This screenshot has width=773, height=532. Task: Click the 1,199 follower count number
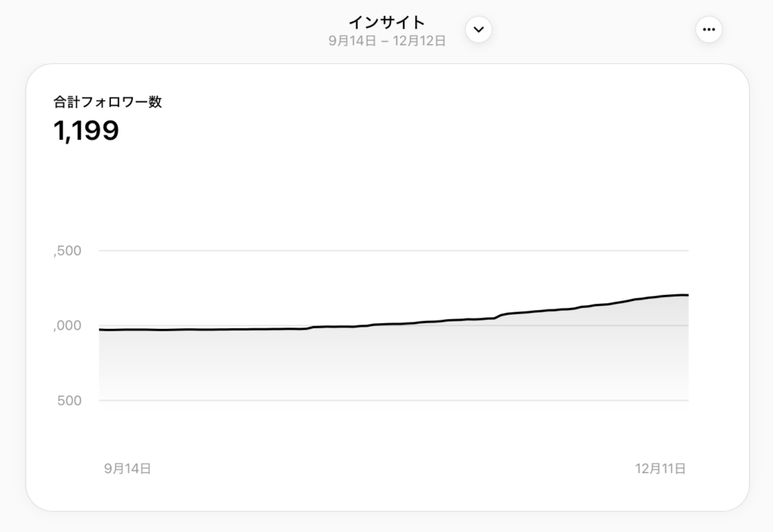pos(86,131)
